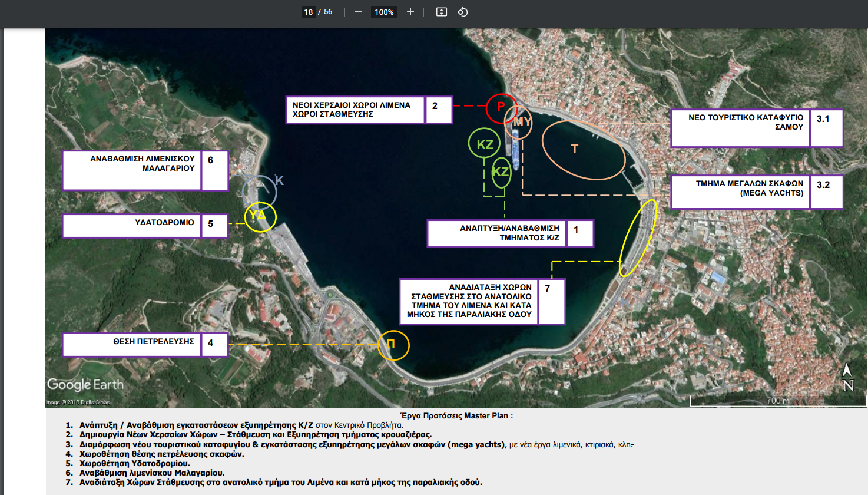
Task: Click the zoom in plus button
Action: pos(410,12)
